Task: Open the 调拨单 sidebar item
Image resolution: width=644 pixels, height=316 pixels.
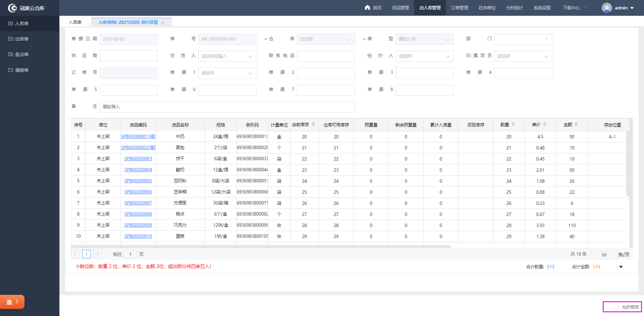Action: coord(30,70)
